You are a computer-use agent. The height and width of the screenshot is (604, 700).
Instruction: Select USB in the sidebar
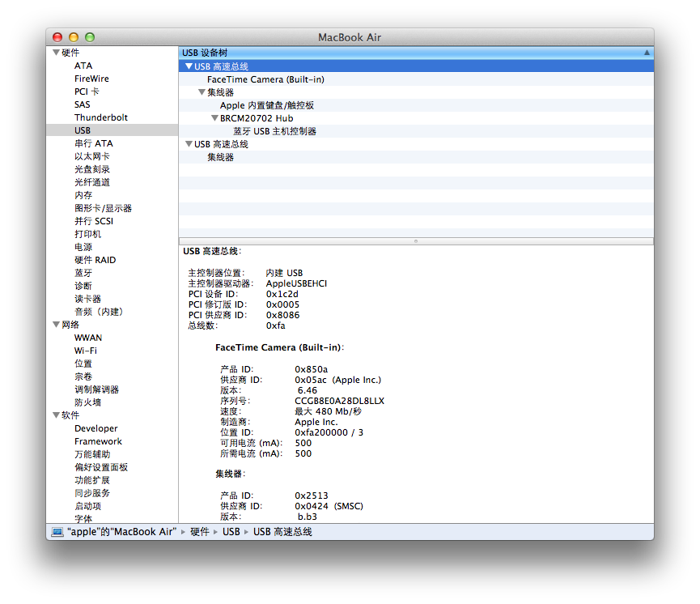(x=112, y=130)
